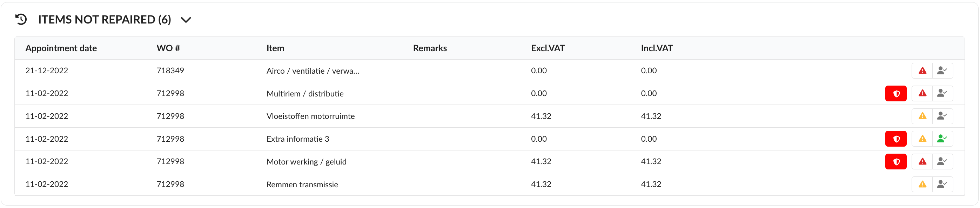Click red warning icon for Airco ventilatie row
The image size is (980, 208).
pyautogui.click(x=922, y=71)
